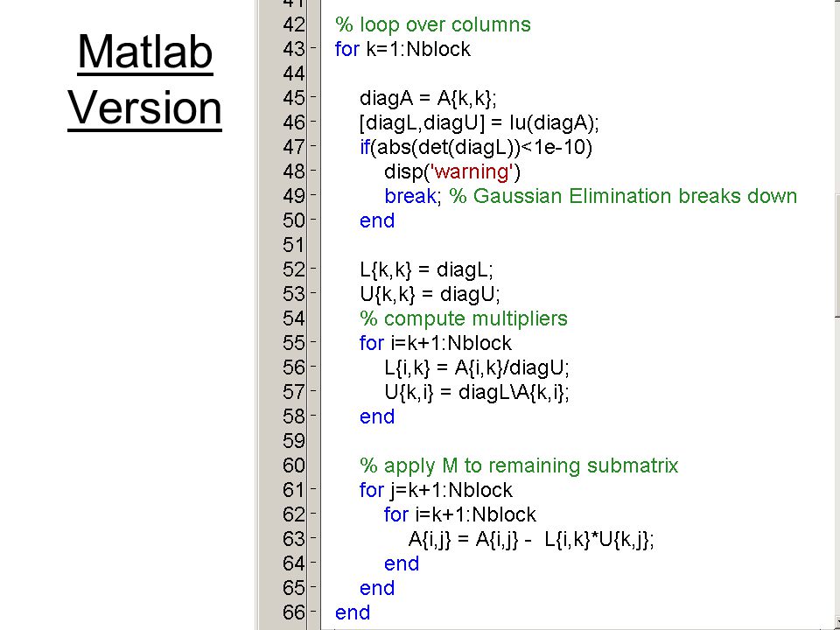
Task: Click line number 60 in the gutter
Action: coord(294,465)
